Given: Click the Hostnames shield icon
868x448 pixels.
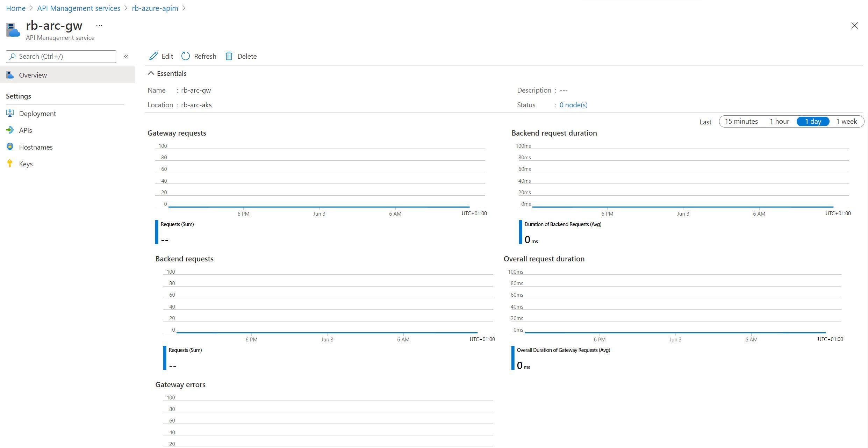Looking at the screenshot, I should pyautogui.click(x=10, y=147).
